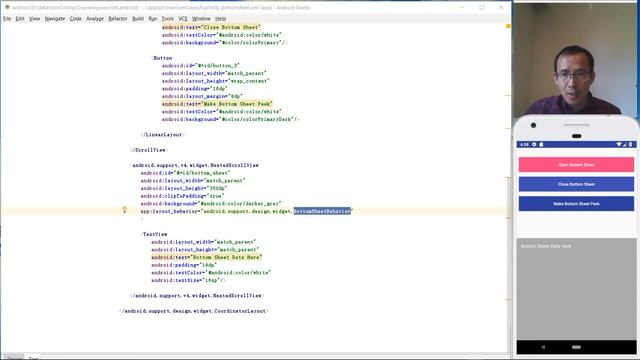Click the Android Studio logo in the title bar
640x360 pixels.
(x=7, y=7)
